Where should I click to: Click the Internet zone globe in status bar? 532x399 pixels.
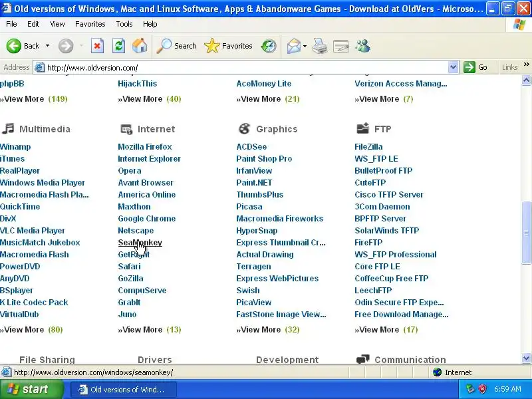(x=438, y=372)
